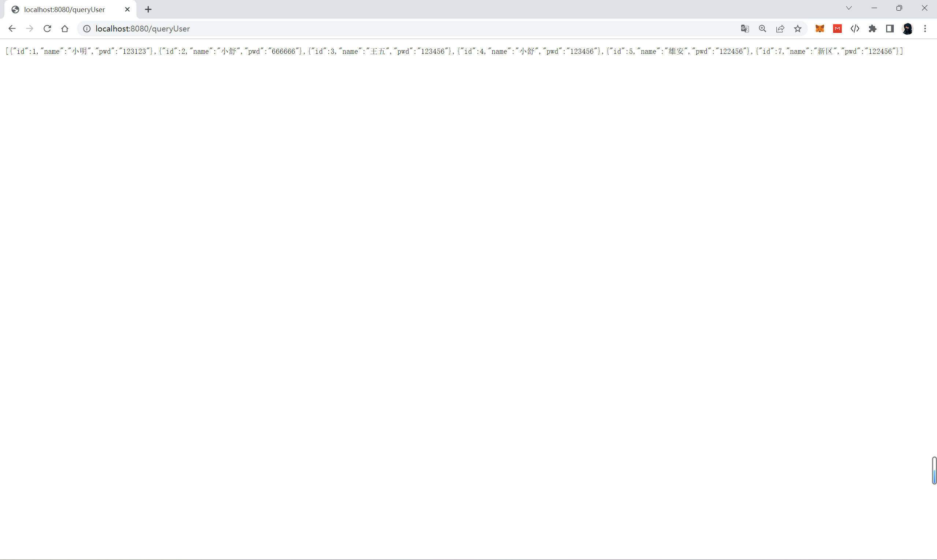Viewport: 937px width, 560px height.
Task: Bookmark this page with the star
Action: click(x=798, y=29)
